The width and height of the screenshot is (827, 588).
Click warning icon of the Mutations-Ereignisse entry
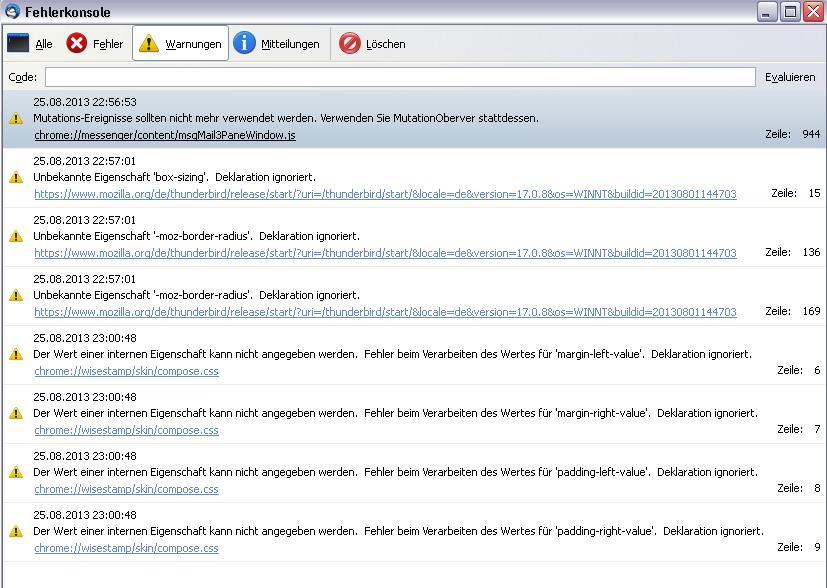pyautogui.click(x=16, y=118)
